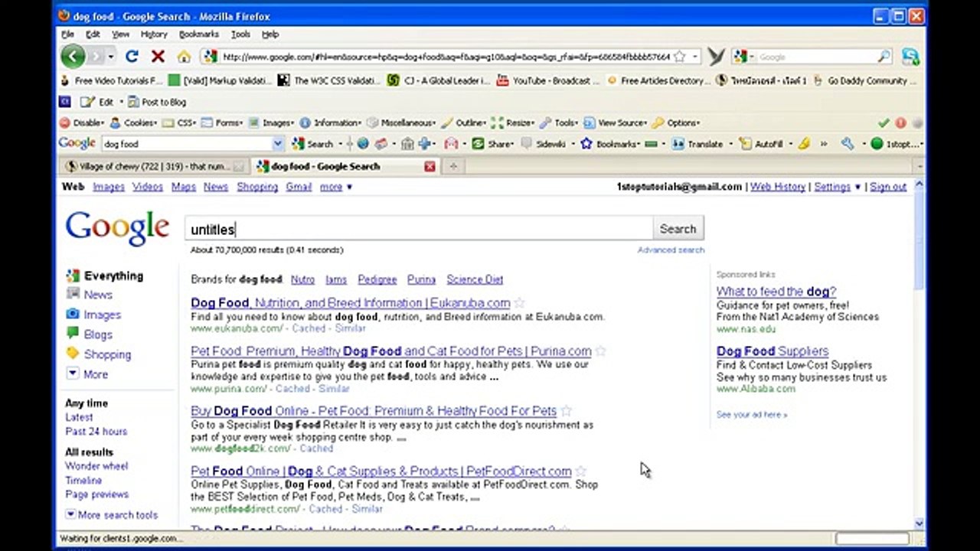
Task: Show more Google Toolbar buttons chevron
Action: click(824, 144)
